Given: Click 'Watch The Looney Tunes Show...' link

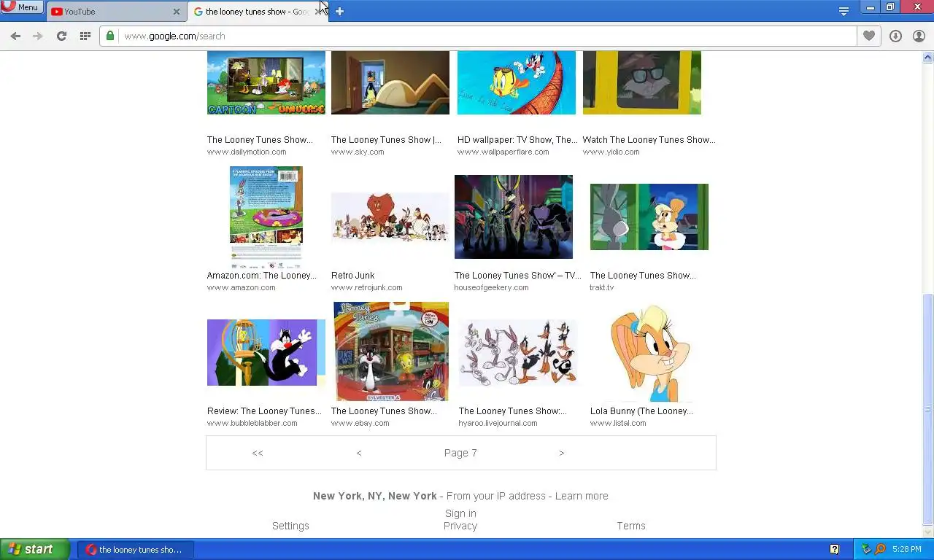Looking at the screenshot, I should click(x=649, y=140).
